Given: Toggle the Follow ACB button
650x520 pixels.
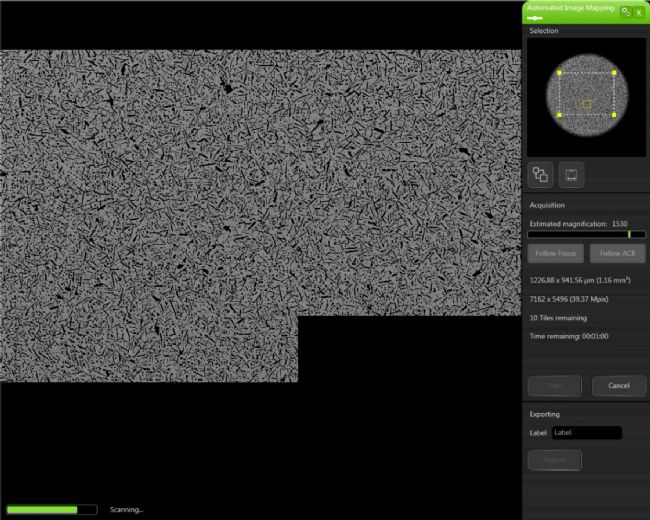Looking at the screenshot, I should (x=617, y=254).
